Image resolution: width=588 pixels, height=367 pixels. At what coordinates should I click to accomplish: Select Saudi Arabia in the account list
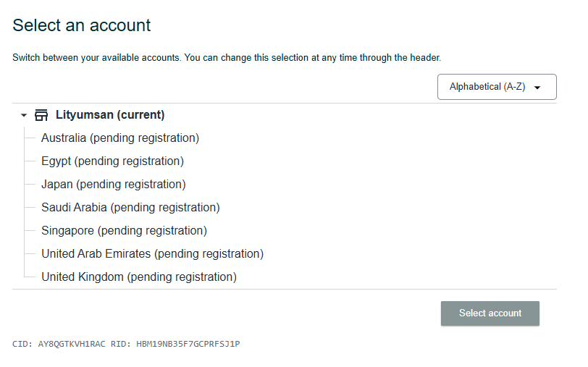point(130,207)
